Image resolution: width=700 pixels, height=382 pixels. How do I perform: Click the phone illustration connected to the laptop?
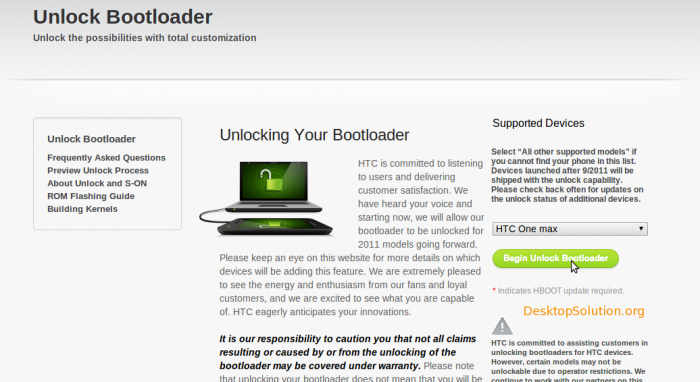275,226
